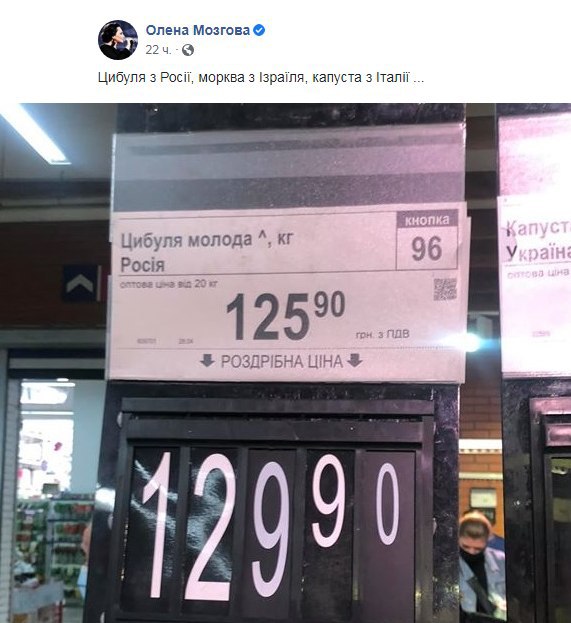Viewport: 571px width, 623px height.
Task: Click the Капуста Україна price tag
Action: (x=534, y=284)
